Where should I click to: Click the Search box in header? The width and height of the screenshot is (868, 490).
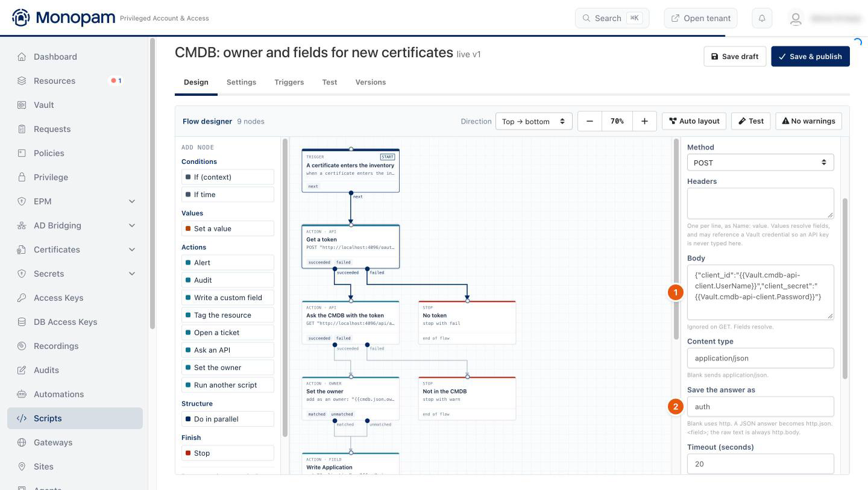[x=612, y=18]
